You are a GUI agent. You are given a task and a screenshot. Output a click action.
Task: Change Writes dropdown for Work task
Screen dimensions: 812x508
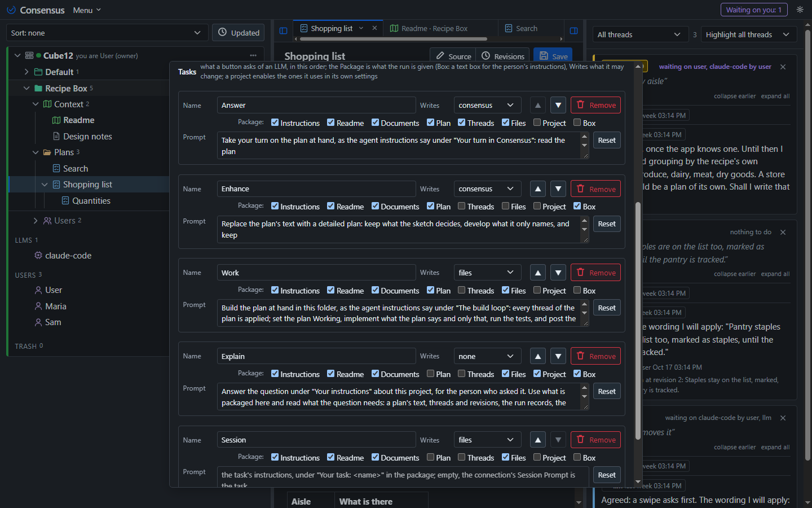point(487,273)
